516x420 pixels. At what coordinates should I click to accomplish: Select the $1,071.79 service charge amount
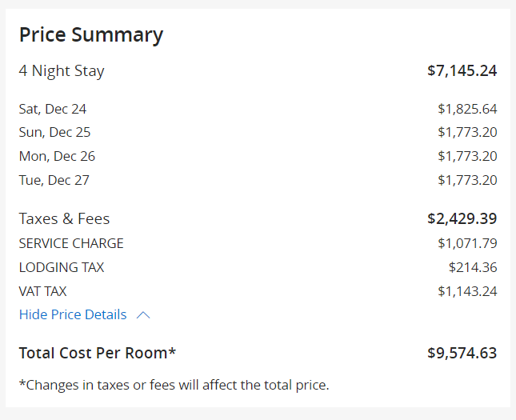tap(467, 243)
